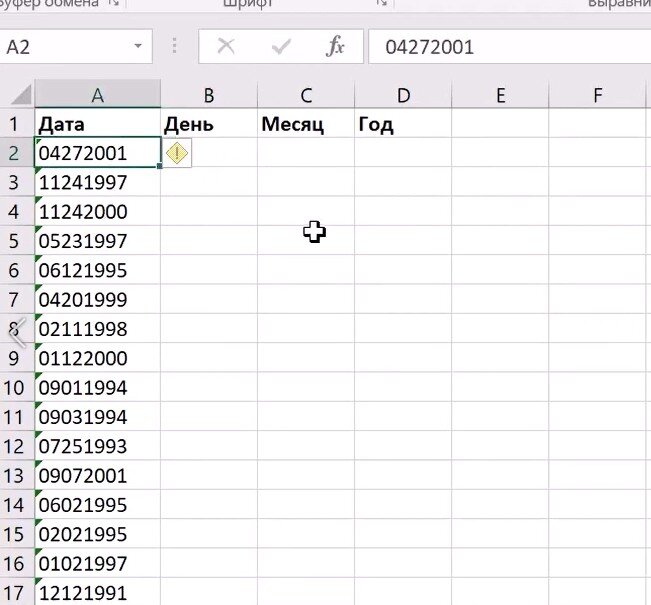Select cell containing 02021995
The height and width of the screenshot is (605, 651).
[x=98, y=534]
